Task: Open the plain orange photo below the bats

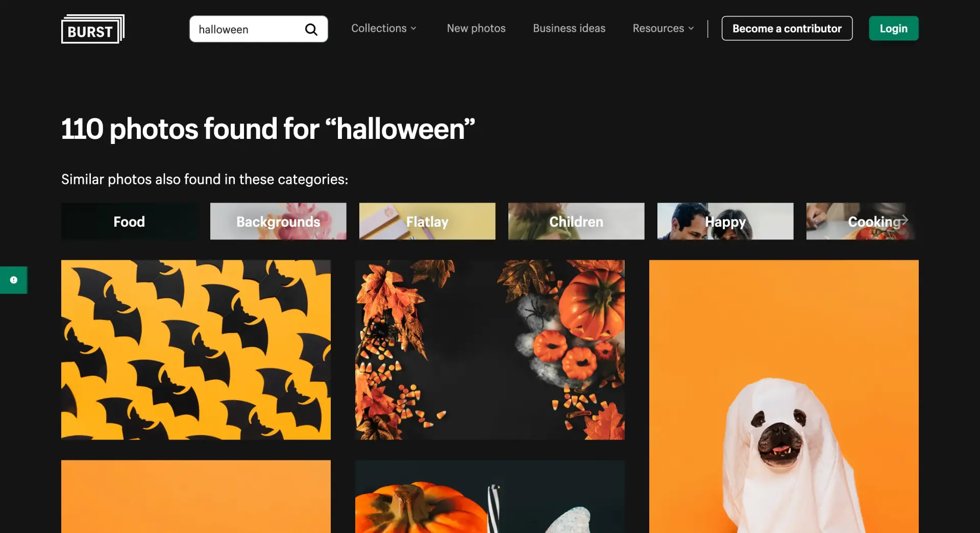Action: click(196, 497)
